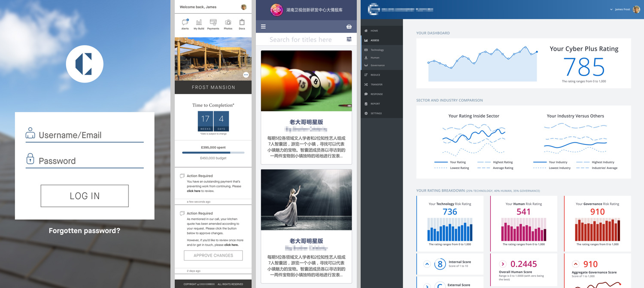Image resolution: width=644 pixels, height=288 pixels.
Task: Click the Search for titles field
Action: (x=301, y=39)
